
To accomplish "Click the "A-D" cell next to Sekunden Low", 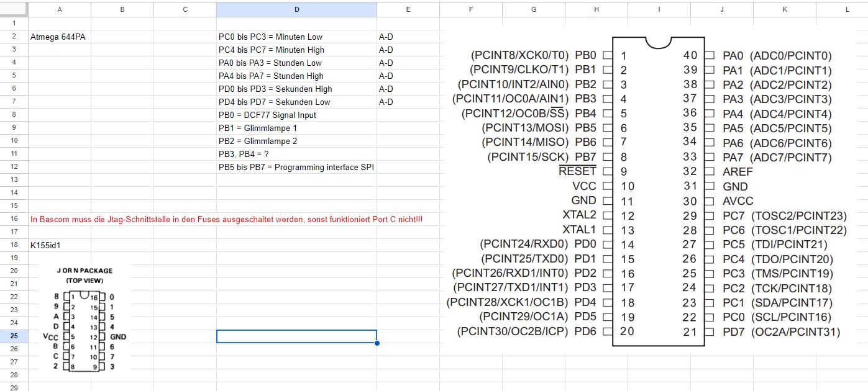I will (x=386, y=102).
